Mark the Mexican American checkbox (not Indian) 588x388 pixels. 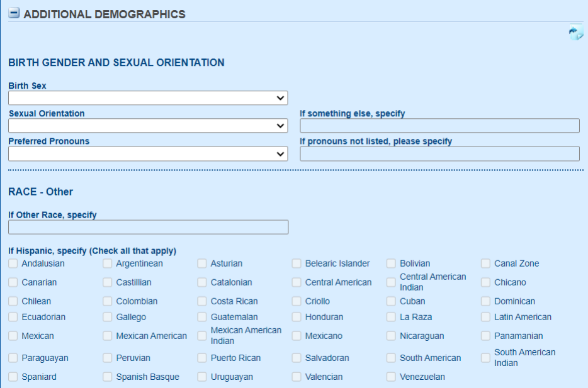[108, 336]
